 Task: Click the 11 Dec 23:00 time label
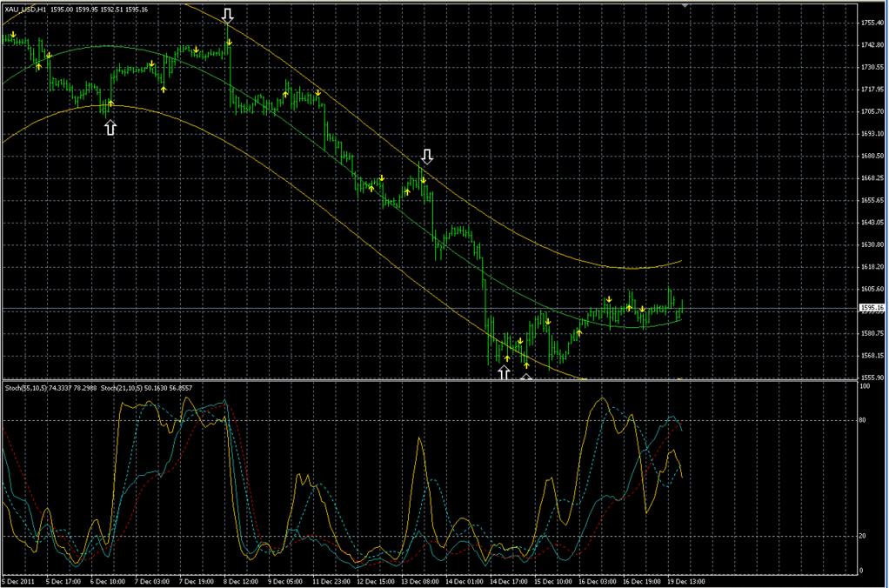330,582
